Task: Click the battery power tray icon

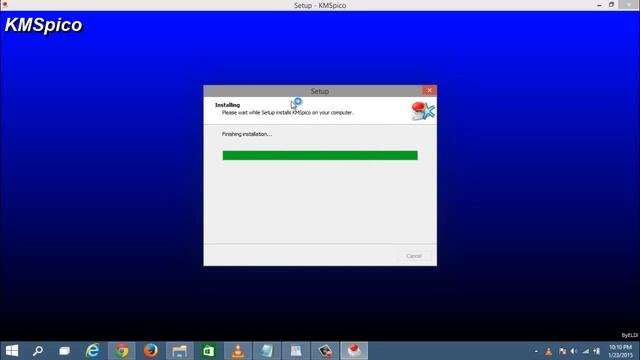Action: [597, 351]
